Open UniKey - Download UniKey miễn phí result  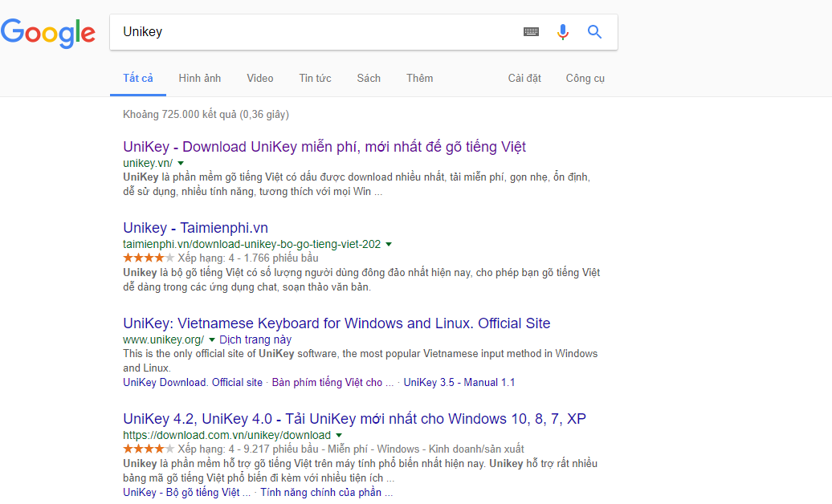pos(324,147)
